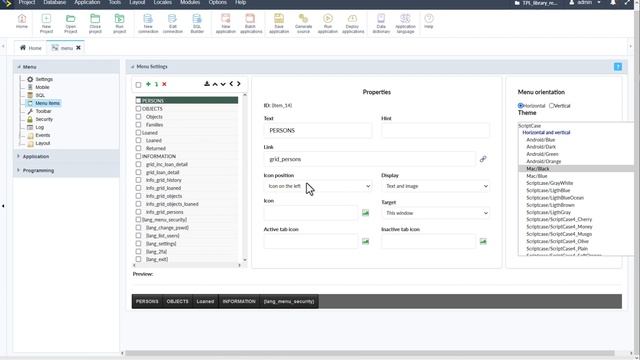Select the Horizontal orientation radio button
This screenshot has height=360, width=640.
point(521,106)
